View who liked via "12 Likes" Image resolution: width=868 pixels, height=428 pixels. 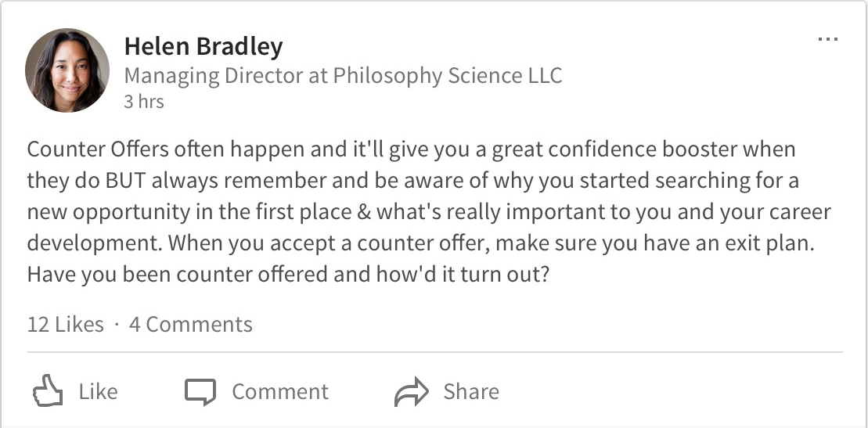pos(66,325)
